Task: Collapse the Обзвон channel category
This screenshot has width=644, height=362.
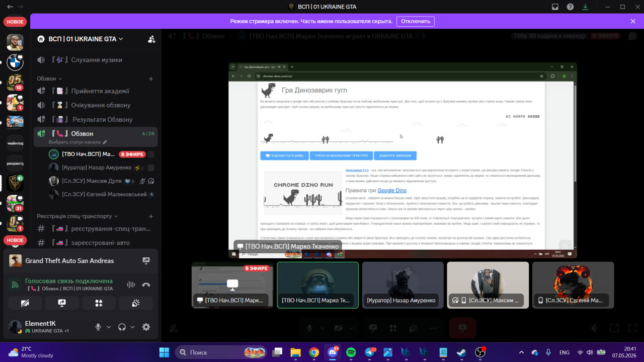Action: (x=49, y=79)
